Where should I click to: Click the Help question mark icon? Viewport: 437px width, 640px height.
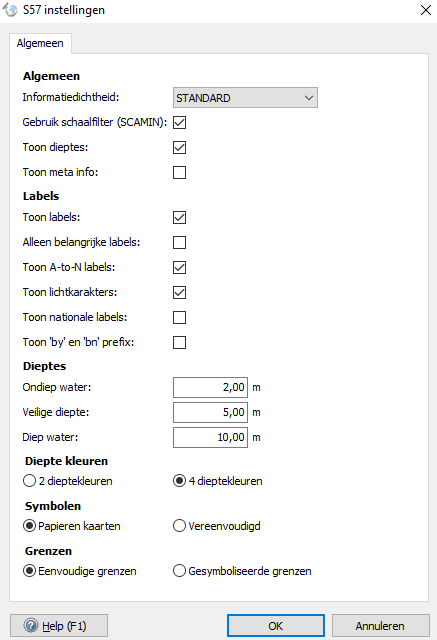(x=31, y=625)
